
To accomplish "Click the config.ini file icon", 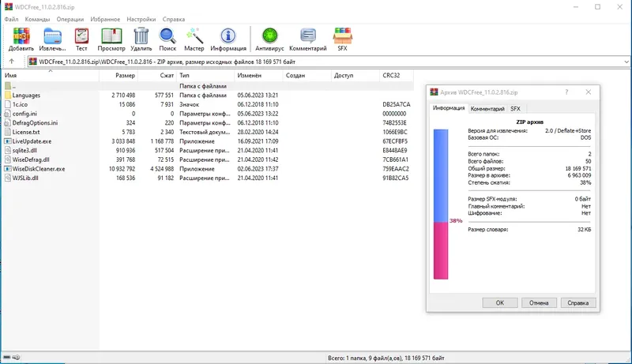I will pos(8,114).
